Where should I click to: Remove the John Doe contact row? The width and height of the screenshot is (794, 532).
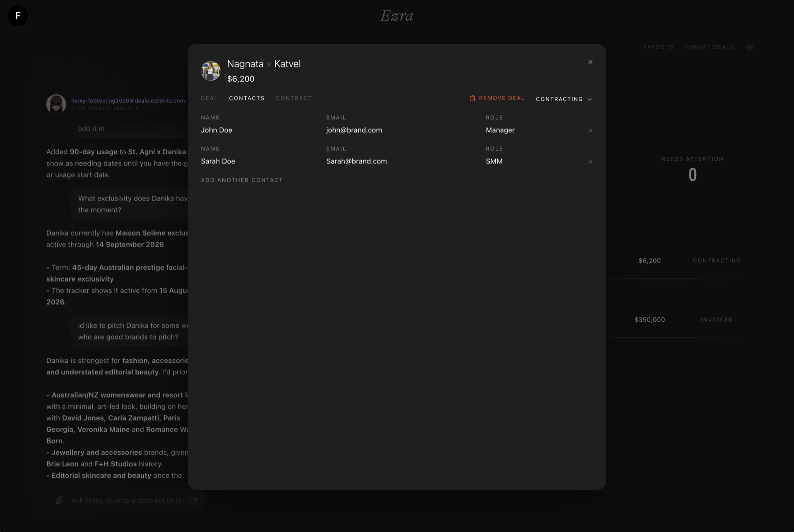point(591,130)
